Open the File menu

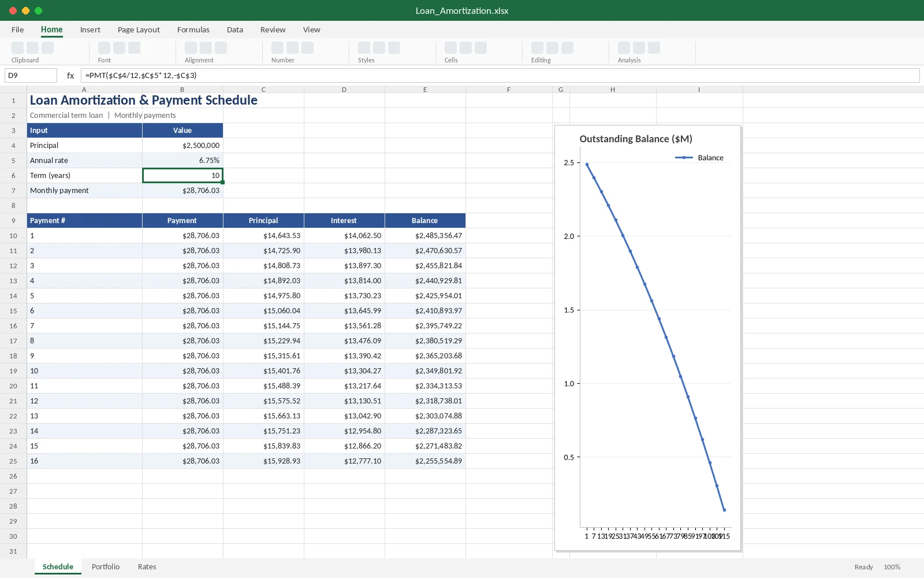point(18,29)
